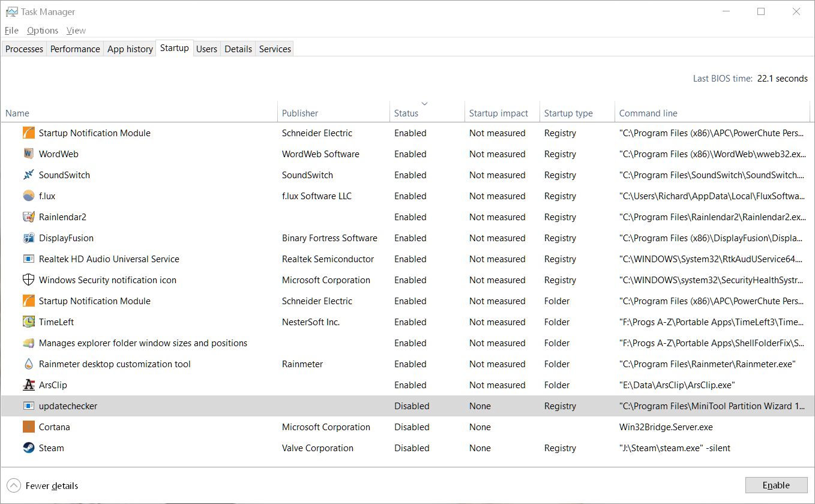Click the Steam -silent command line cell

(675, 448)
